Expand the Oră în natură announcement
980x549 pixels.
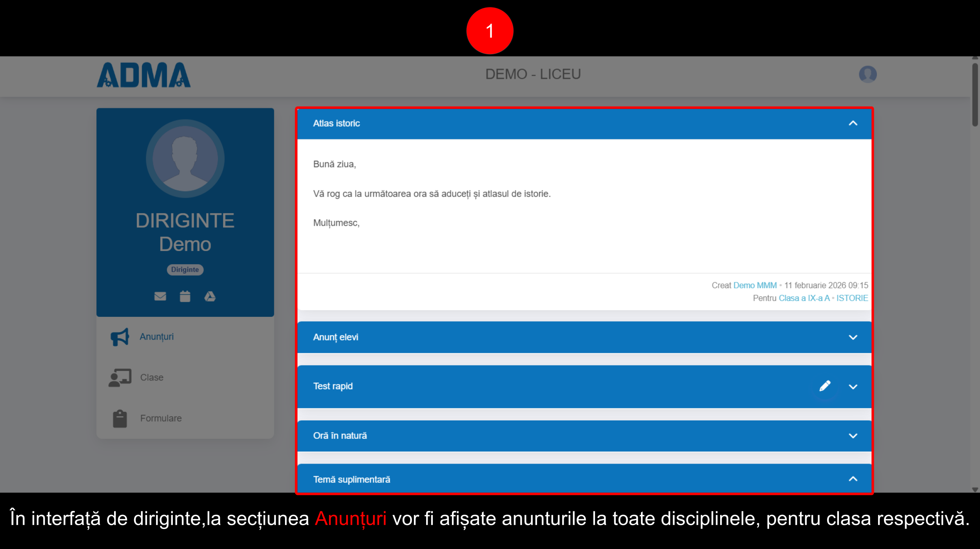point(853,436)
